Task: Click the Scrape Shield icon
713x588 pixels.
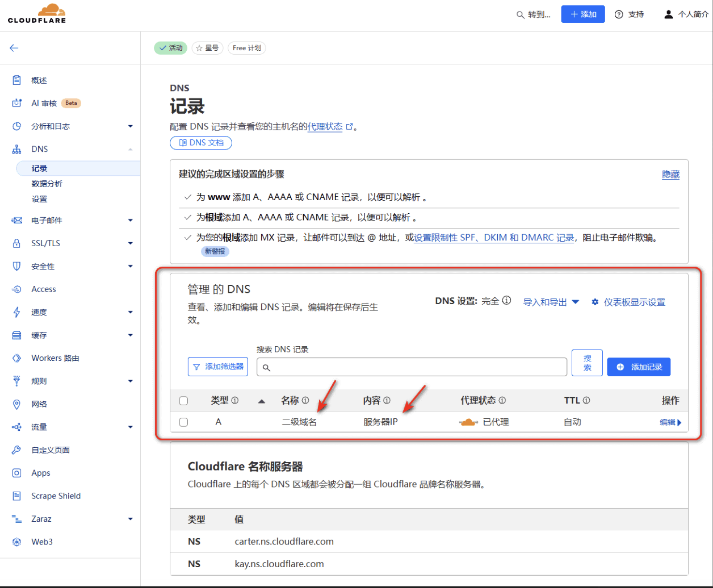Action: tap(16, 496)
